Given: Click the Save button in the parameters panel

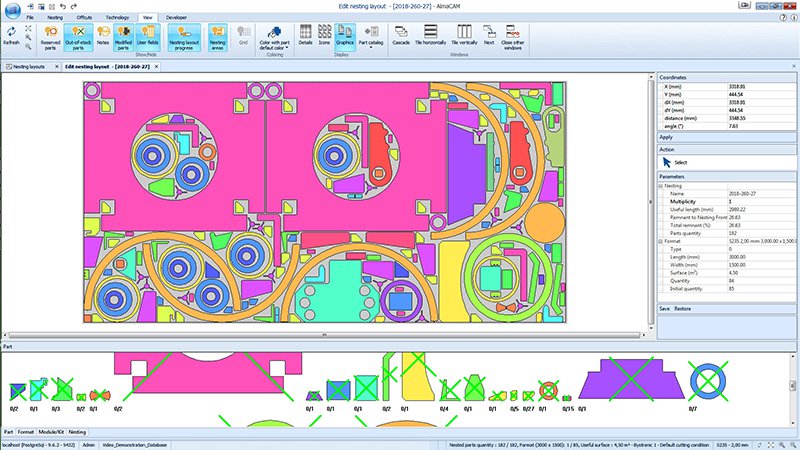Looking at the screenshot, I should [664, 309].
